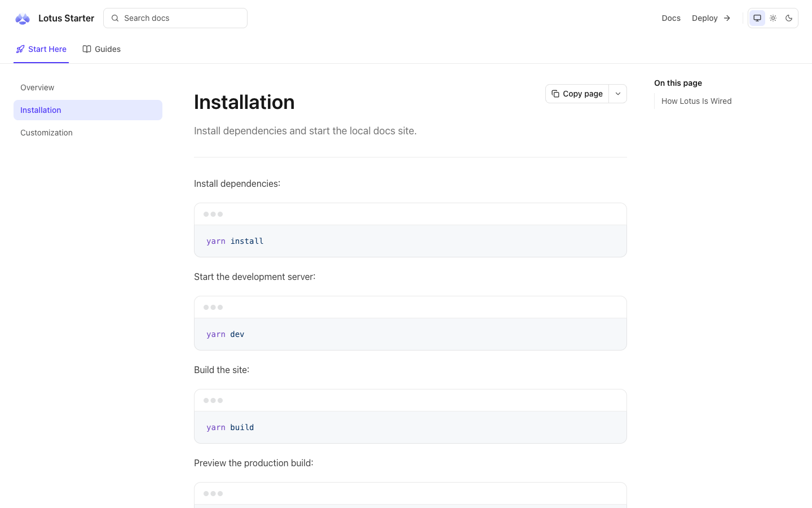
Task: Switch to the Guides tab
Action: pos(101,49)
